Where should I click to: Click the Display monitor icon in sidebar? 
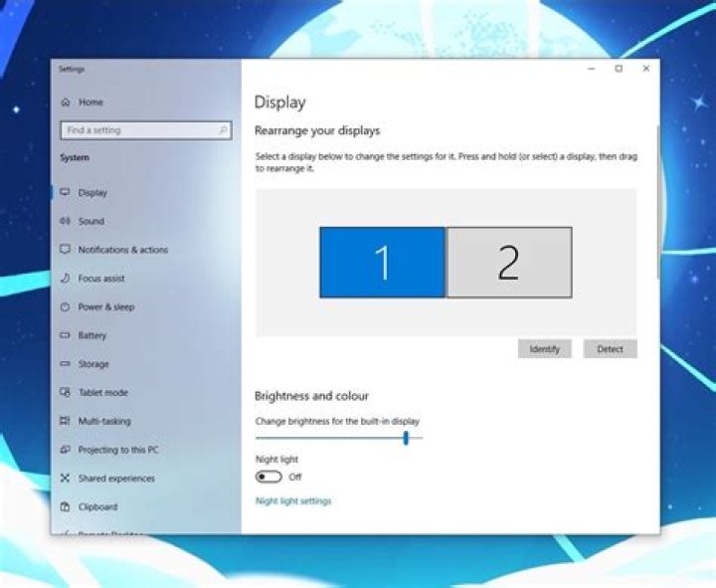tap(66, 192)
